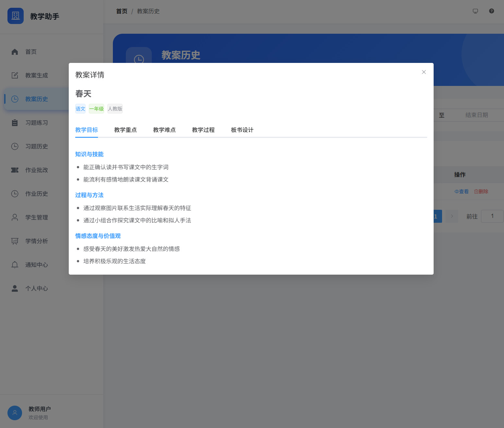
Task: Close the 教案详情 dialog
Action: (x=424, y=72)
